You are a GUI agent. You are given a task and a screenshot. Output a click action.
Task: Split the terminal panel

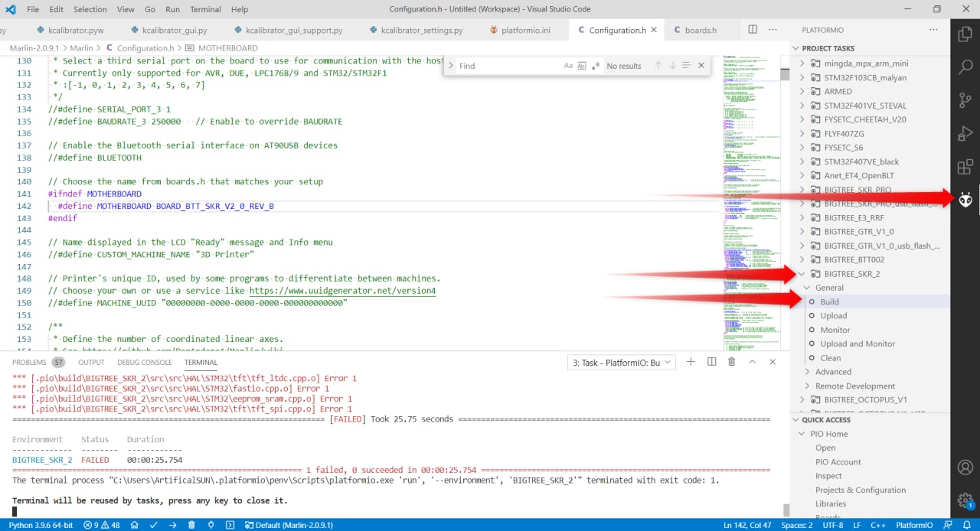point(711,362)
